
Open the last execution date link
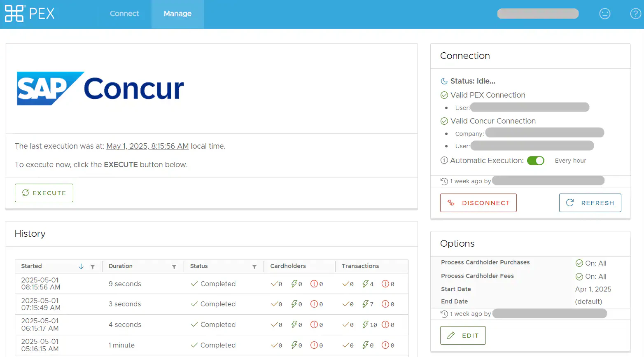(147, 146)
